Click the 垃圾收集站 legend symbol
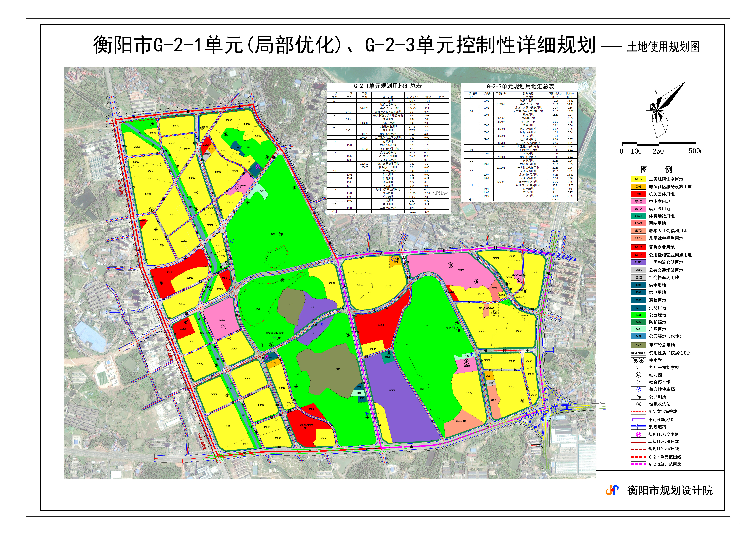 pos(638,404)
